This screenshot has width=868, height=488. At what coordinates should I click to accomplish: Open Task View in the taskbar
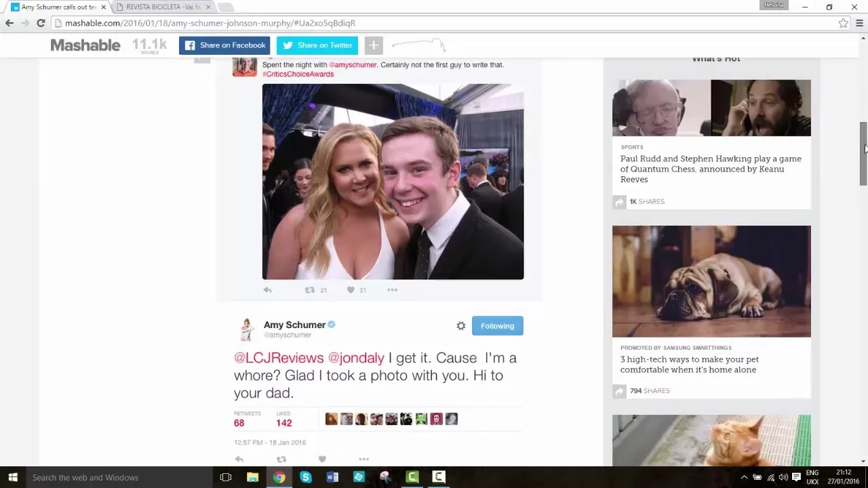coord(226,477)
